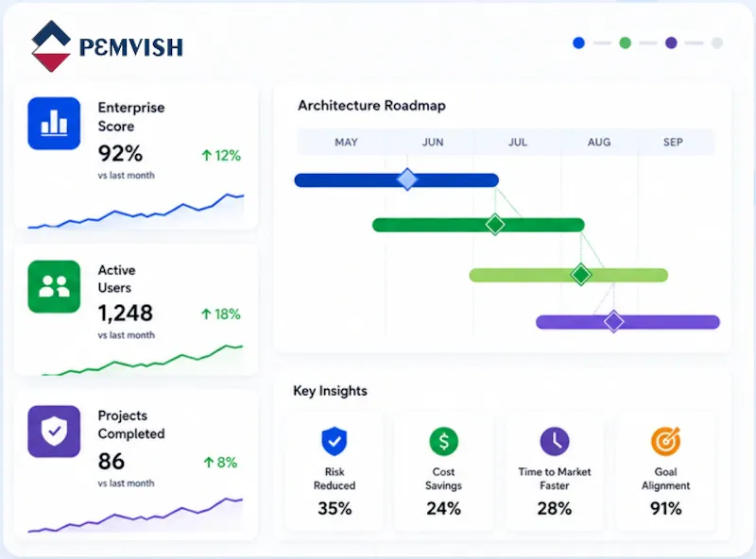756x559 pixels.
Task: Click the Time to Market Faster label
Action: point(555,479)
